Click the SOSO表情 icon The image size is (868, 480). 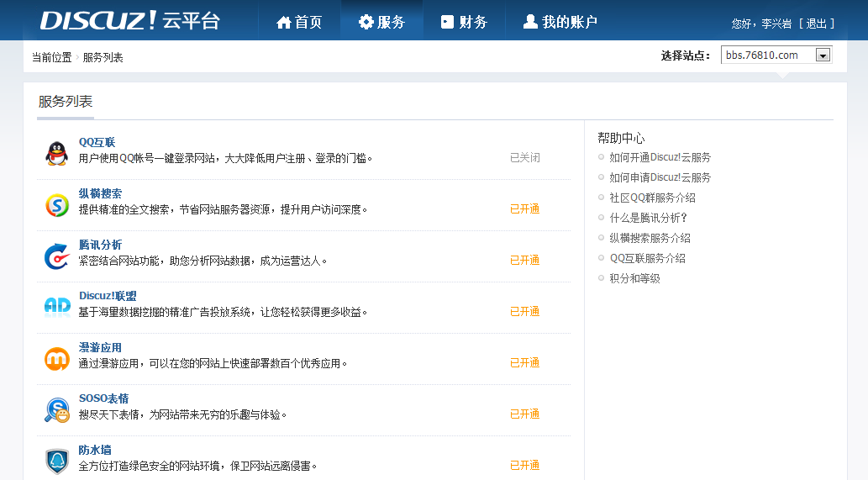57,410
